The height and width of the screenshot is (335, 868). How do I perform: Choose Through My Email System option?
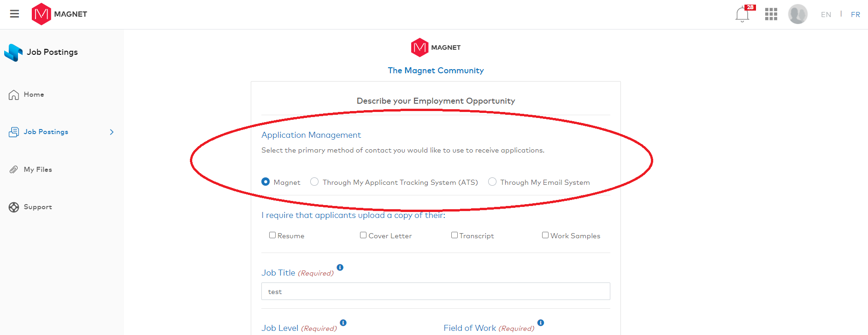click(492, 182)
